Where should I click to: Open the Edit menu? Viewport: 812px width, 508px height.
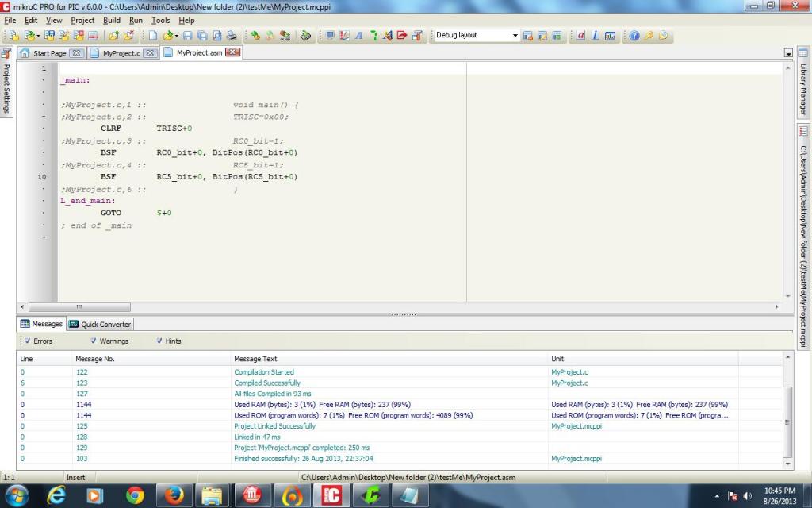(x=31, y=20)
